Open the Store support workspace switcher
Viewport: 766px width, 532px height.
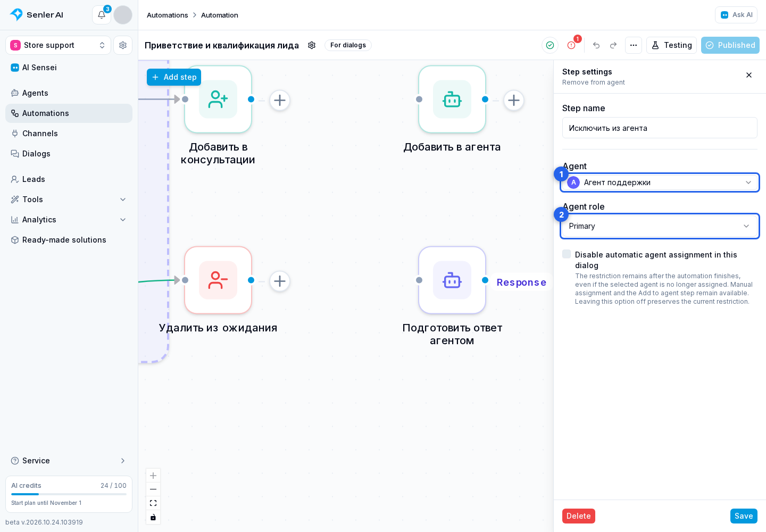(x=59, y=45)
